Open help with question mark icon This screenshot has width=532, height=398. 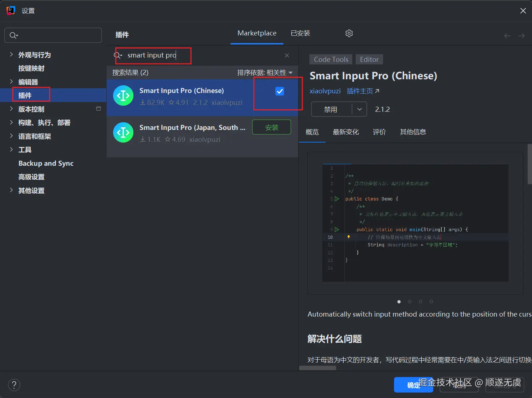pos(14,385)
